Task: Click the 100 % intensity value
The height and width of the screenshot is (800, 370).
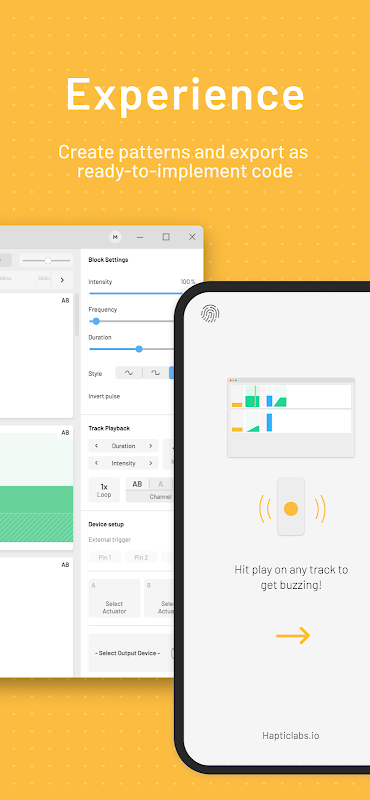Action: point(188,282)
